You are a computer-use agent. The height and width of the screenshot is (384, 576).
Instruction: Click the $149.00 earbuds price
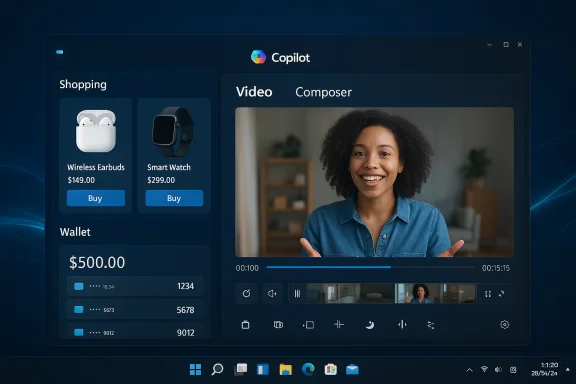[x=81, y=180]
